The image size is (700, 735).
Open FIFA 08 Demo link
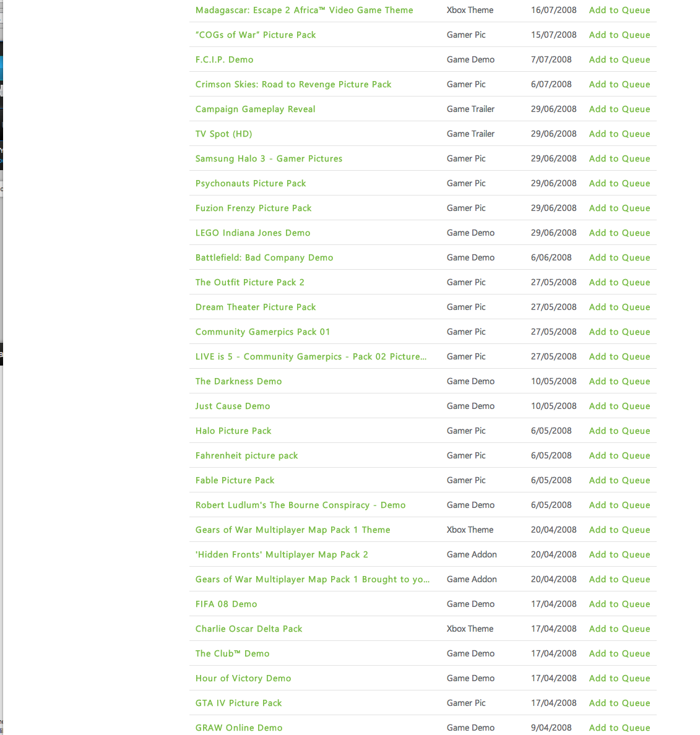tap(226, 604)
